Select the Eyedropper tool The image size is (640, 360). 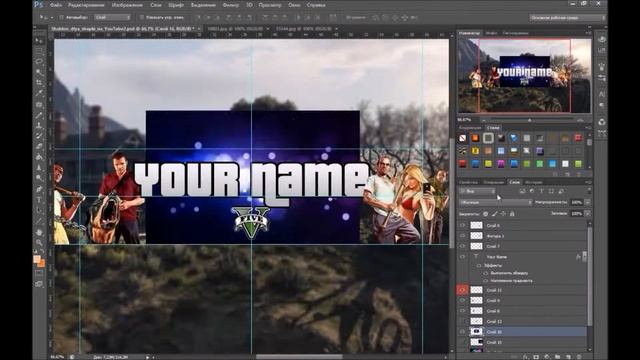click(x=39, y=93)
